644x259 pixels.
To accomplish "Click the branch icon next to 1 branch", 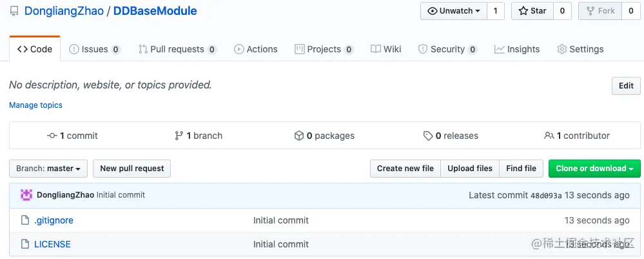I will [x=179, y=136].
